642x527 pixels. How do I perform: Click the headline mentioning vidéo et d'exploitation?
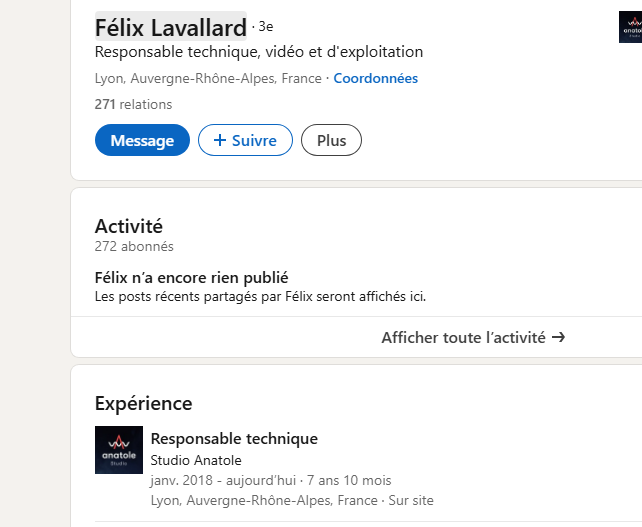pyautogui.click(x=258, y=52)
